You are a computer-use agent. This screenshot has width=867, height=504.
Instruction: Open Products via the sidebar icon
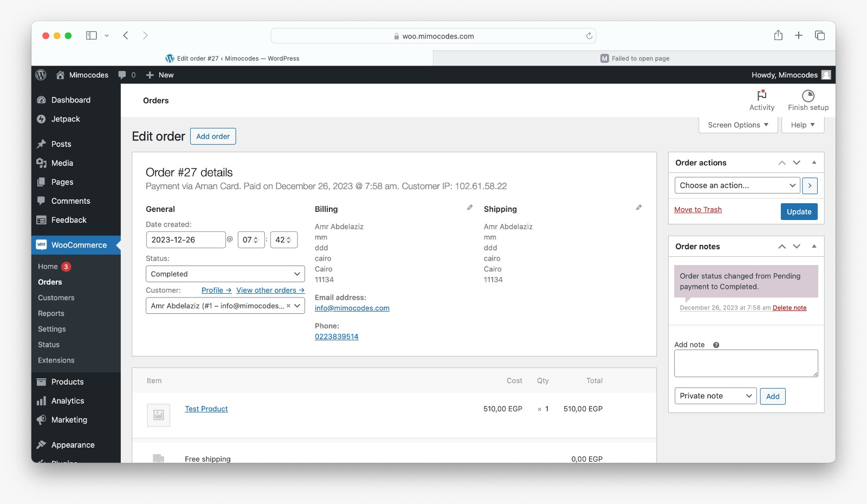tap(42, 382)
